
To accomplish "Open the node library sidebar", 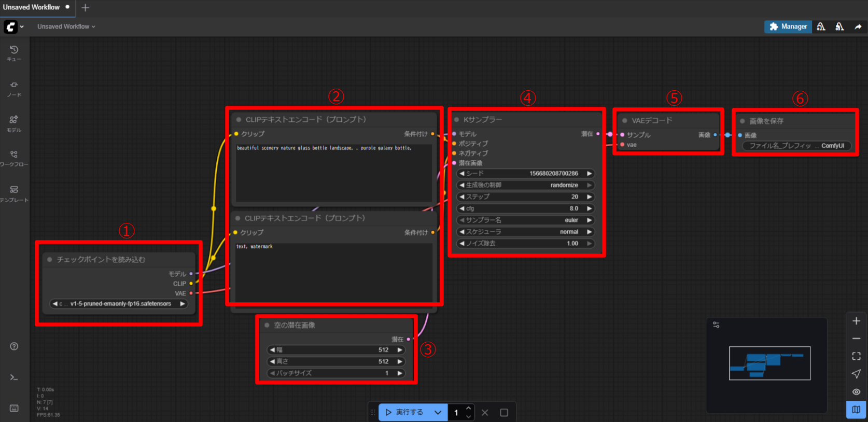I will click(x=14, y=88).
